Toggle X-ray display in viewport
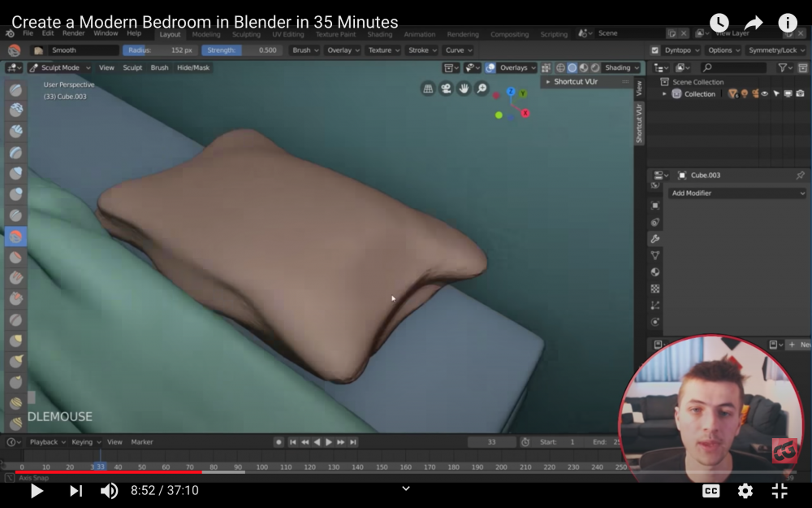 [x=546, y=68]
